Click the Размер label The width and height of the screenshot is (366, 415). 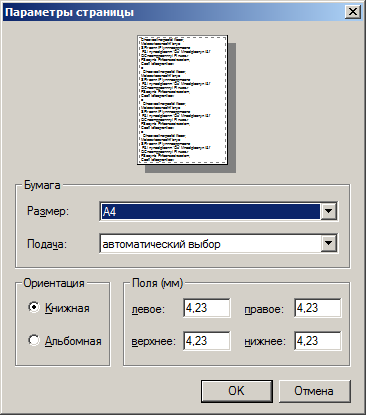48,211
